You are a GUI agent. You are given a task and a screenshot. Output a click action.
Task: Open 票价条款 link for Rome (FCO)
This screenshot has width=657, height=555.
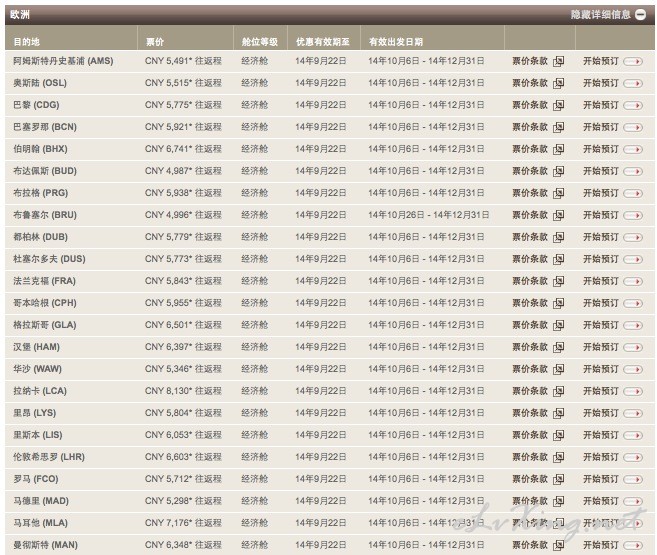tap(530, 479)
